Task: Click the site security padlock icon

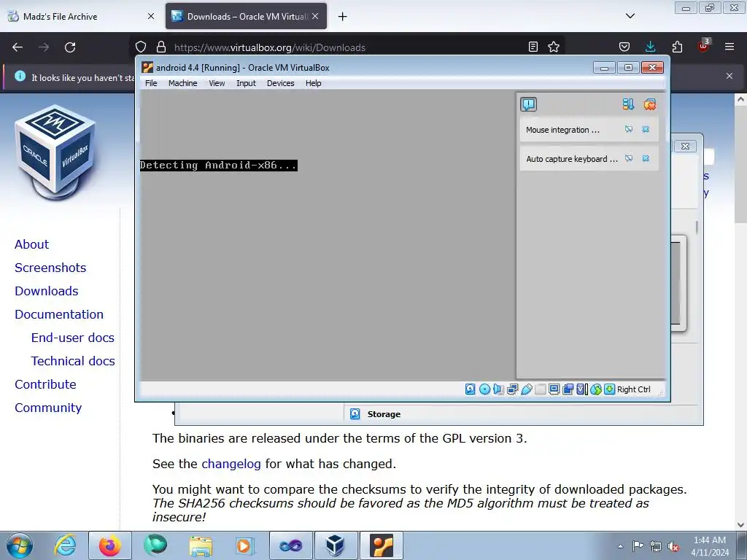Action: (x=161, y=47)
